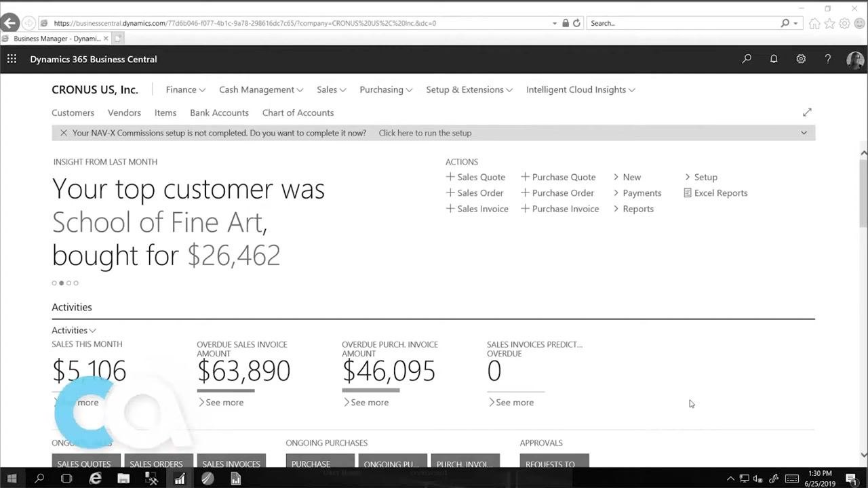Open the Chart of Accounts
The height and width of the screenshot is (488, 868).
(298, 113)
